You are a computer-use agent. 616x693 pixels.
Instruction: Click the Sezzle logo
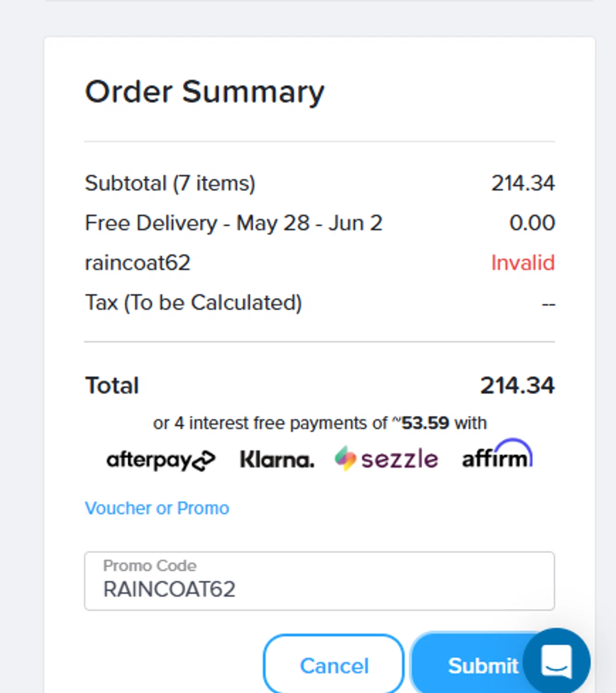click(387, 459)
